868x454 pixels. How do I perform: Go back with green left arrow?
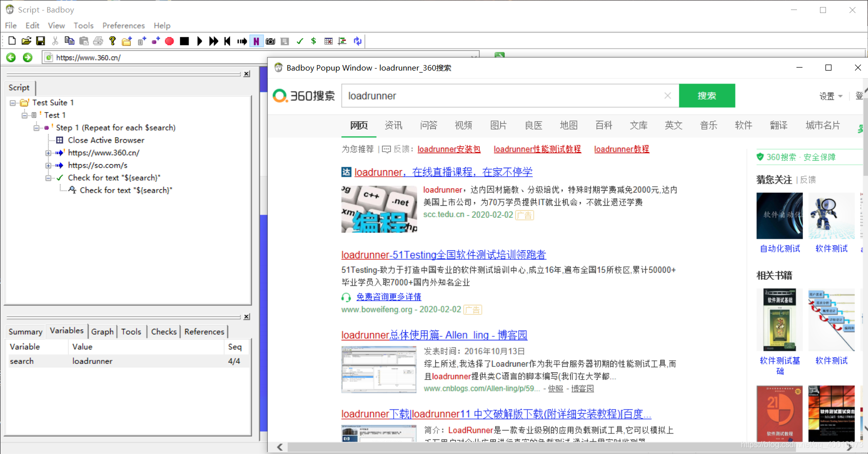click(x=11, y=58)
